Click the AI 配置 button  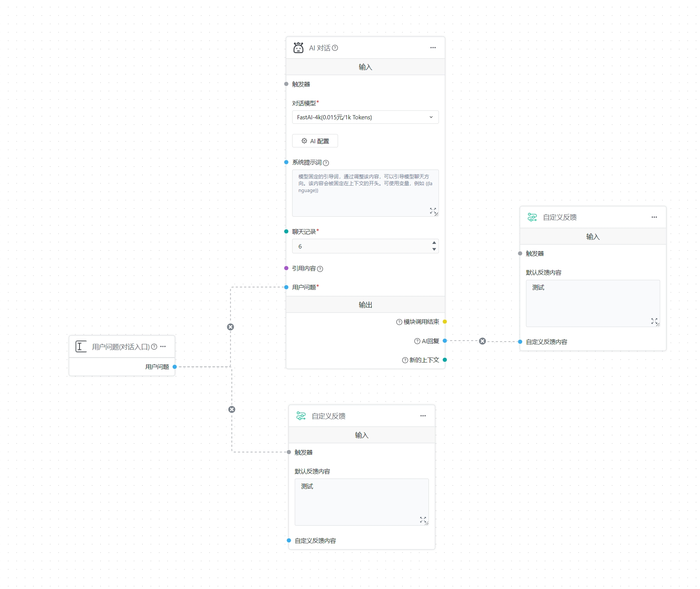coord(315,141)
